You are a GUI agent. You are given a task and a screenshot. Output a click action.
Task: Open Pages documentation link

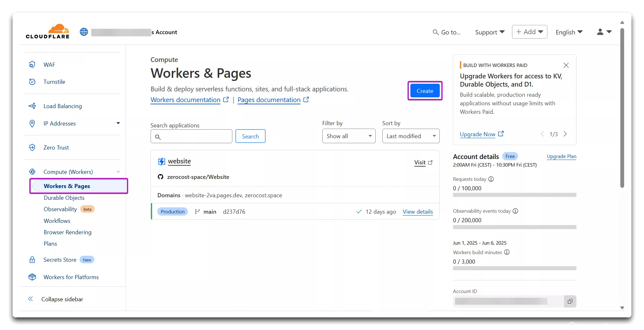[269, 100]
